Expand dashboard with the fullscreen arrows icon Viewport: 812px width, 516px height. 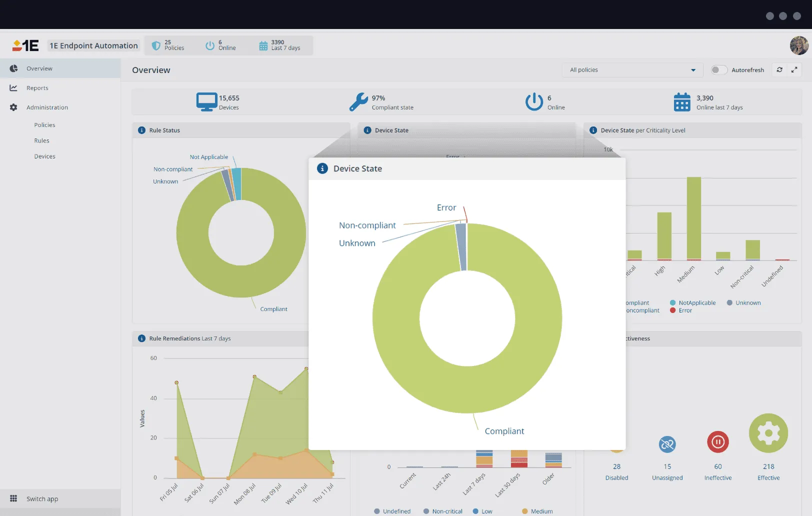click(794, 70)
